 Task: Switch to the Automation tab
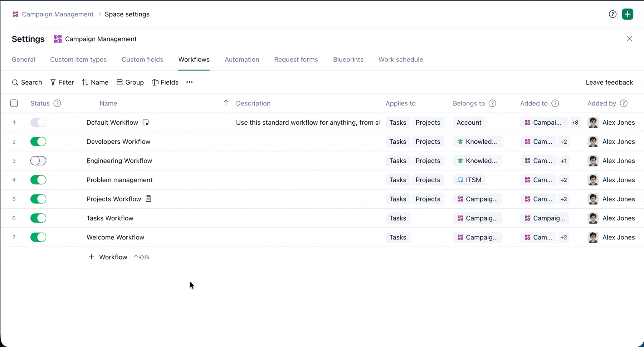pyautogui.click(x=242, y=59)
